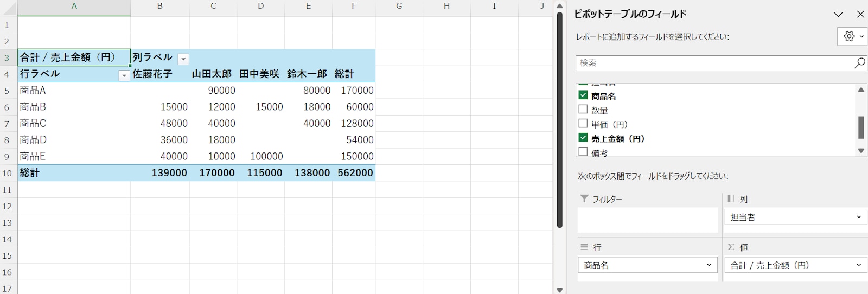Select the 山田太郎 column label cell
Screen dimensions: 868x294
click(213, 74)
